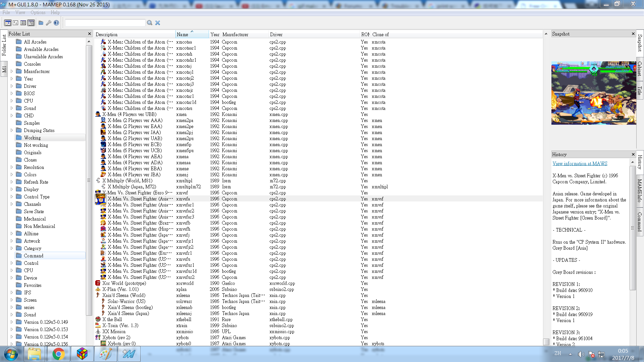Select the All Arcades folder
This screenshot has height=362, width=644.
pos(35,42)
